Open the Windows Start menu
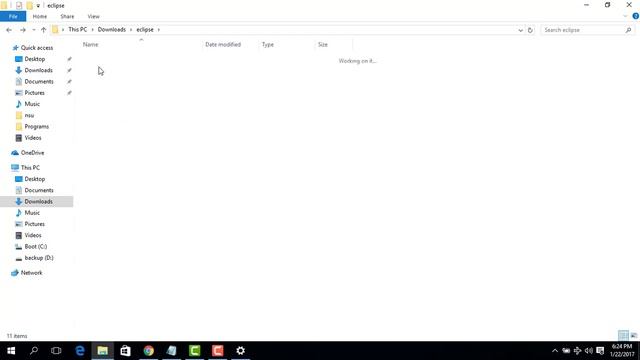Image resolution: width=640 pixels, height=360 pixels. [x=11, y=351]
